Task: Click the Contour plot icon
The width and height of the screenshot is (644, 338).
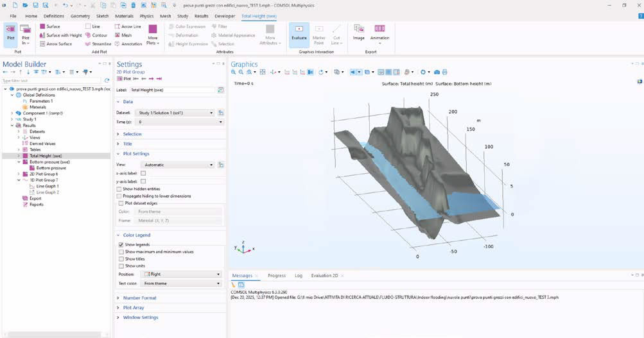Action: click(x=96, y=35)
